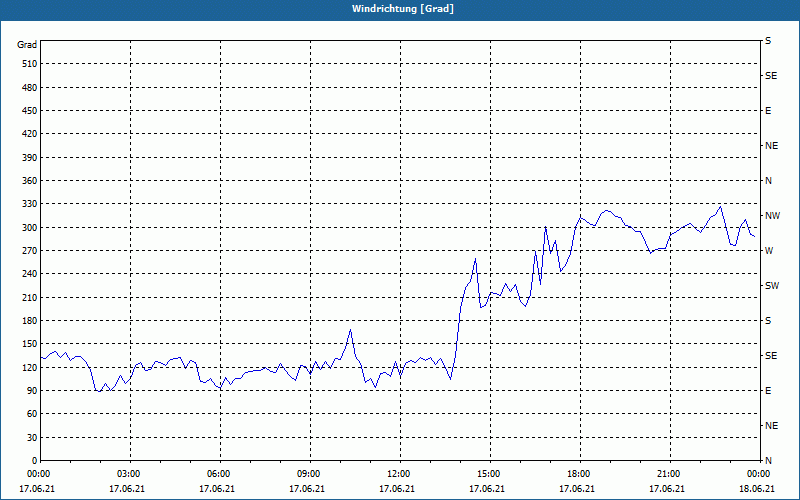This screenshot has height=500, width=800.
Task: Click the E compass label beside 450
Action: [x=768, y=111]
